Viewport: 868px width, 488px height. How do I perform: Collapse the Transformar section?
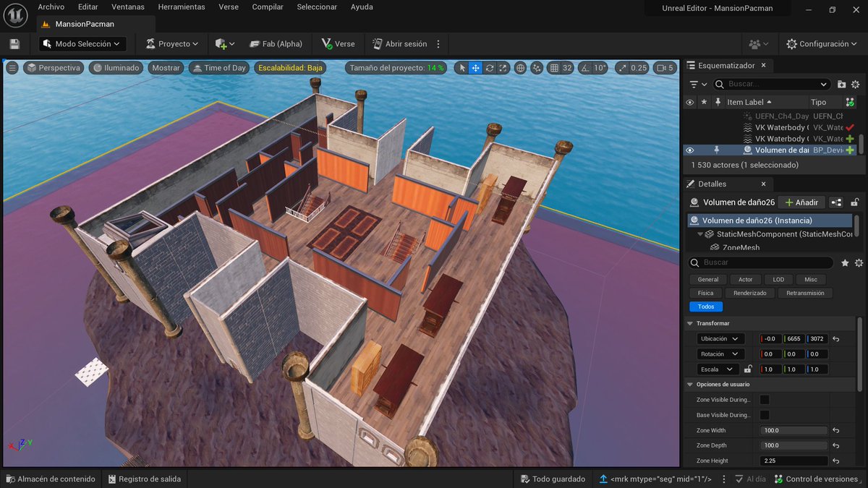coord(690,323)
